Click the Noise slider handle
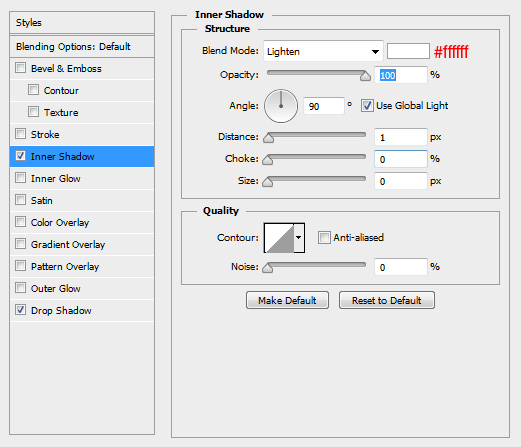The height and width of the screenshot is (447, 521). 267,268
